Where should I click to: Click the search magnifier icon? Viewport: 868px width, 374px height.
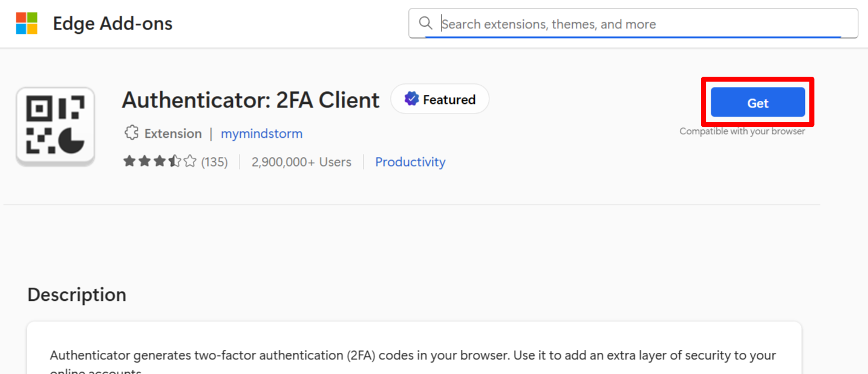click(x=426, y=24)
